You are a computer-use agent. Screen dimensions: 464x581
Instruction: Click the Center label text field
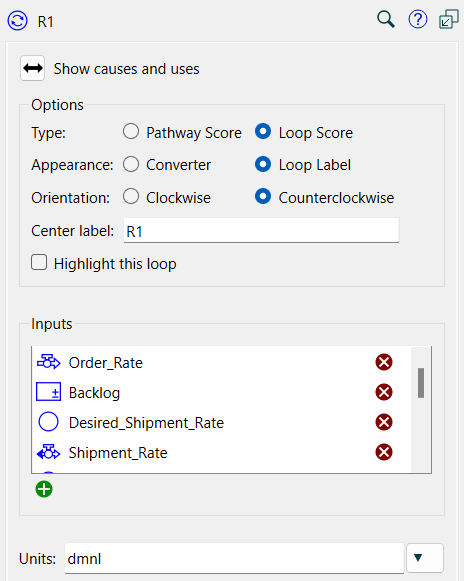pyautogui.click(x=261, y=230)
